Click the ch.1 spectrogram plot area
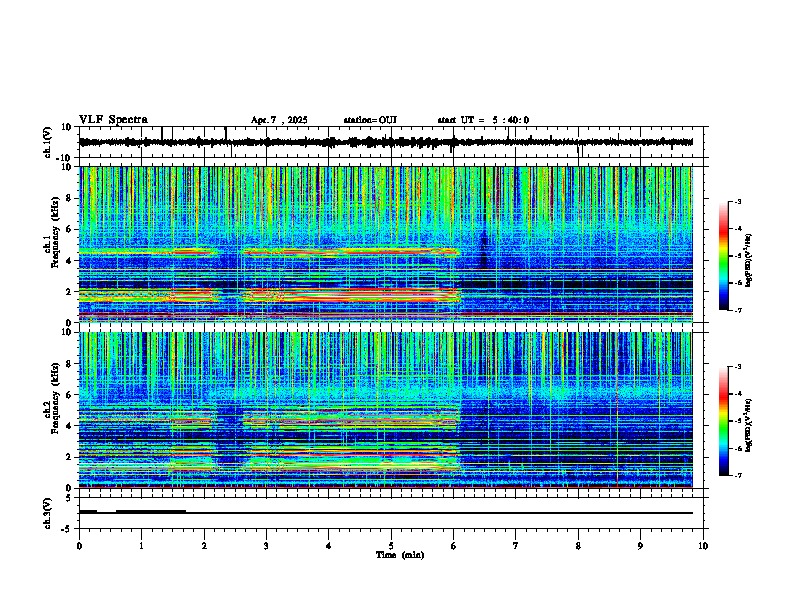Viewport: 792px width, 612px height. [386, 244]
